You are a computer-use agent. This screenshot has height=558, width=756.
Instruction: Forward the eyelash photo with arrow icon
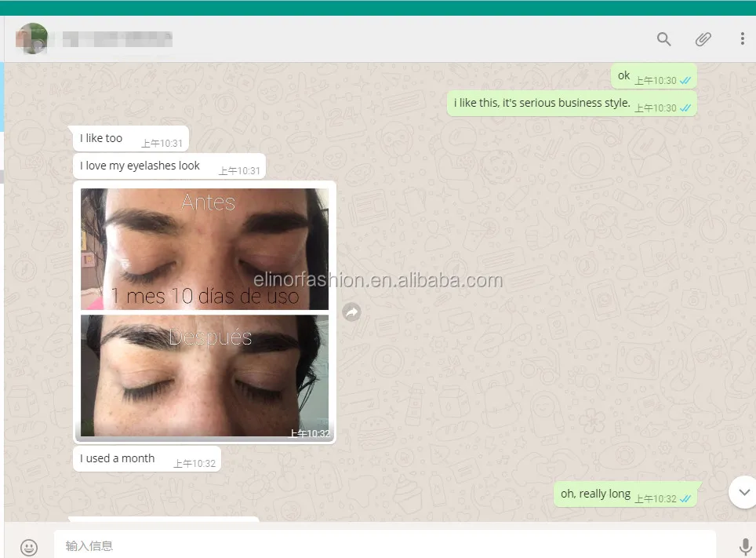click(x=352, y=312)
